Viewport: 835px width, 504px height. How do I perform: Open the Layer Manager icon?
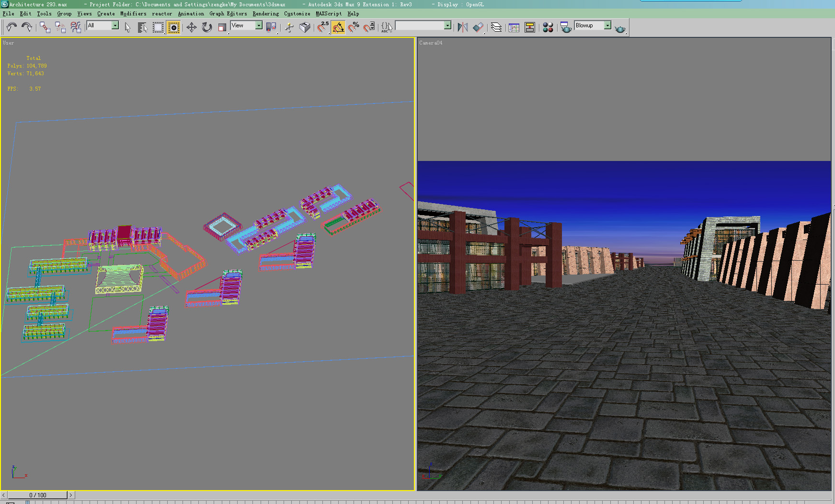tap(496, 27)
